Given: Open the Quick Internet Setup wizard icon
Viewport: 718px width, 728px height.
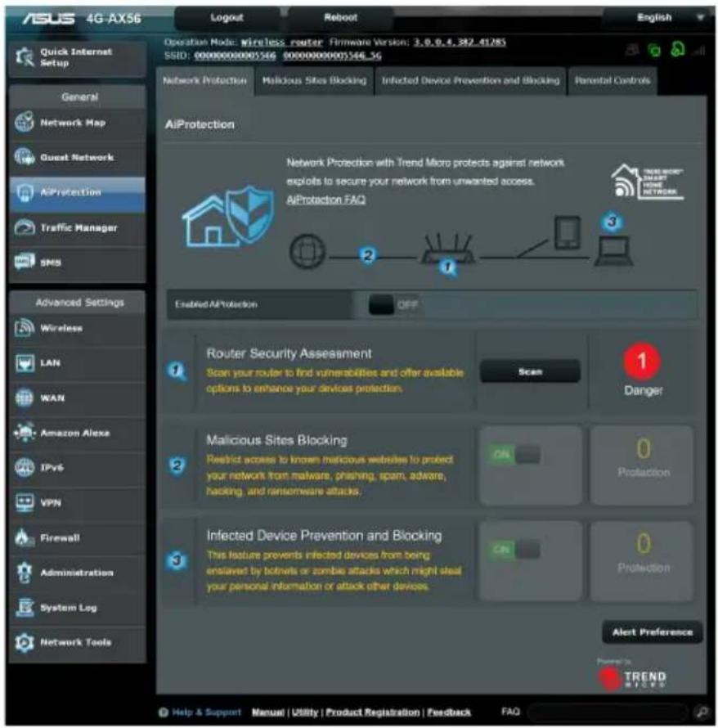Looking at the screenshot, I should pyautogui.click(x=25, y=57).
